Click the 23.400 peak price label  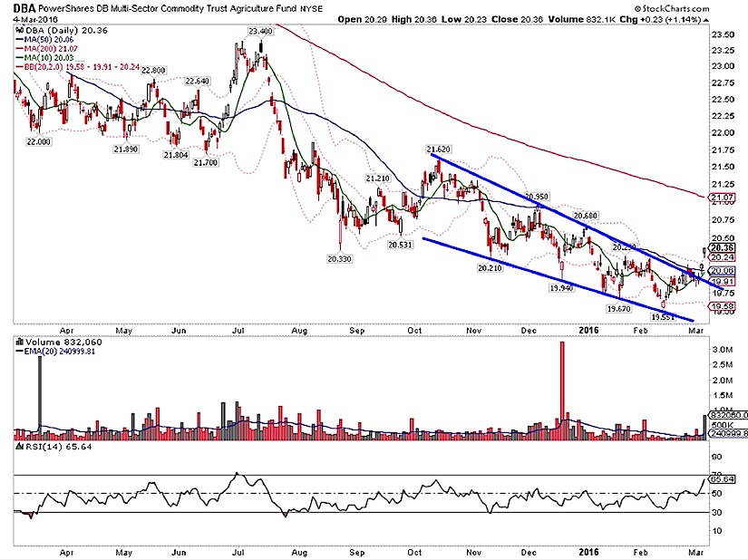click(260, 31)
